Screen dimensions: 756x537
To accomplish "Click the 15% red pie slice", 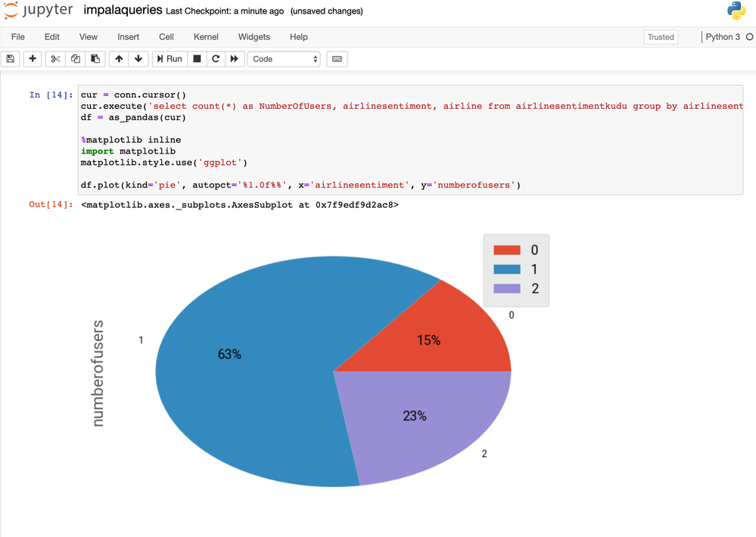I will [428, 340].
